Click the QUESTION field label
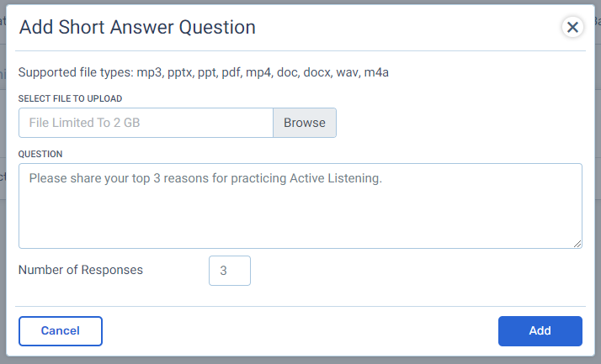This screenshot has height=364, width=601. pos(40,154)
